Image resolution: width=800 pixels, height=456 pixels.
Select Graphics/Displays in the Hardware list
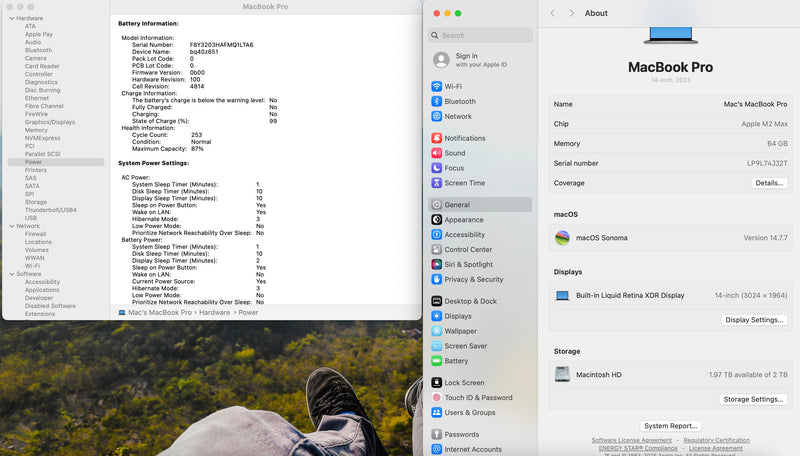pyautogui.click(x=50, y=122)
